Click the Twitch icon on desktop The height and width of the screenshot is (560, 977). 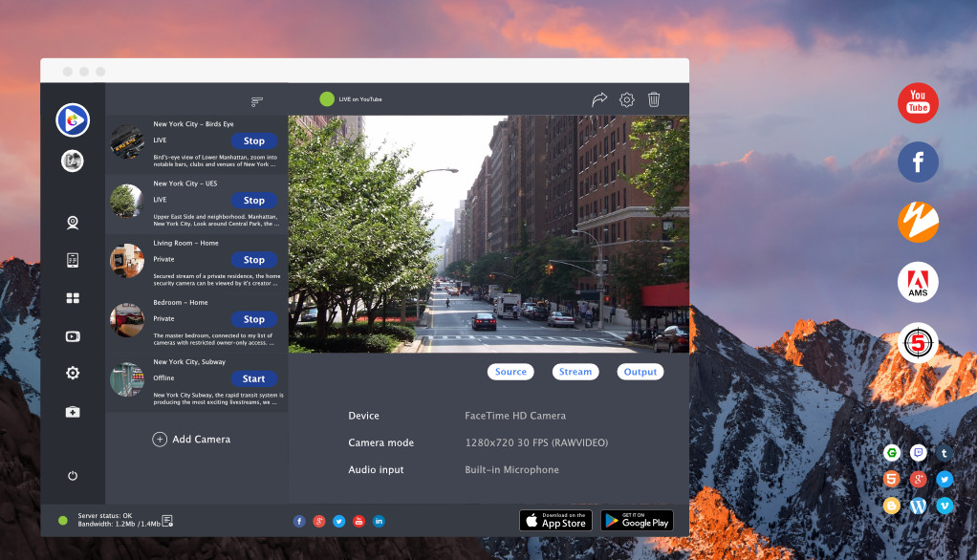tap(918, 453)
